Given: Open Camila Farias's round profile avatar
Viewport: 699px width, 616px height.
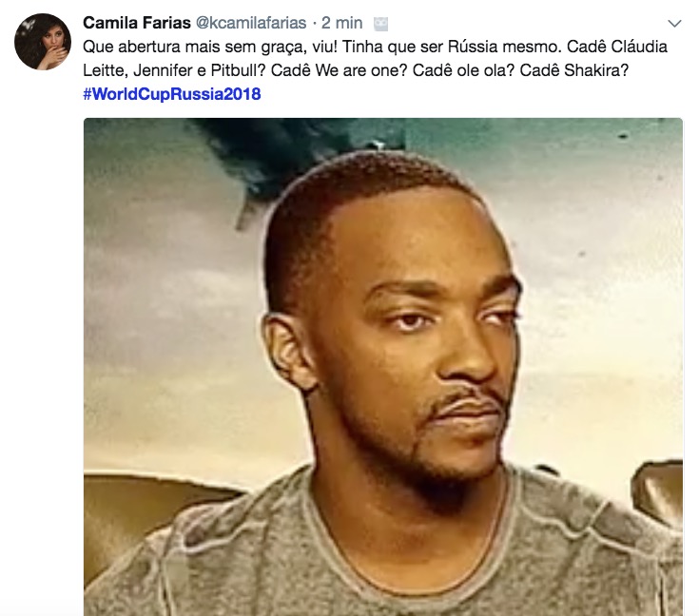Looking at the screenshot, I should click(x=43, y=42).
